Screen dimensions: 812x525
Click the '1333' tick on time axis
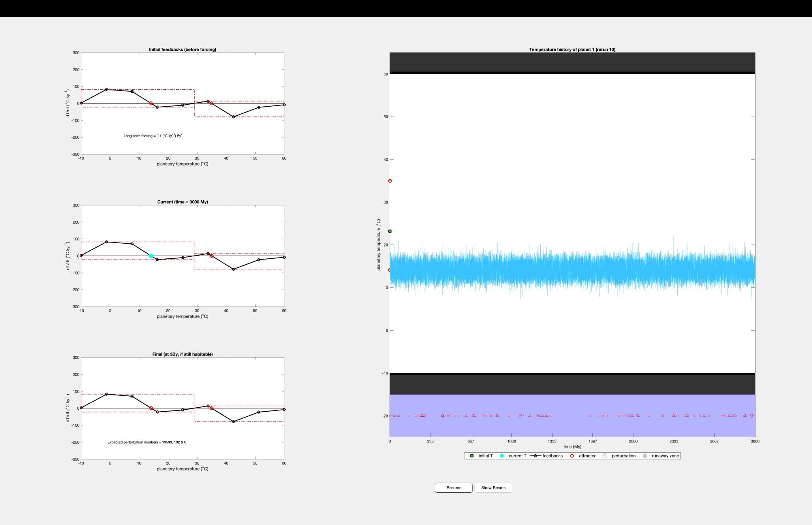[552, 441]
